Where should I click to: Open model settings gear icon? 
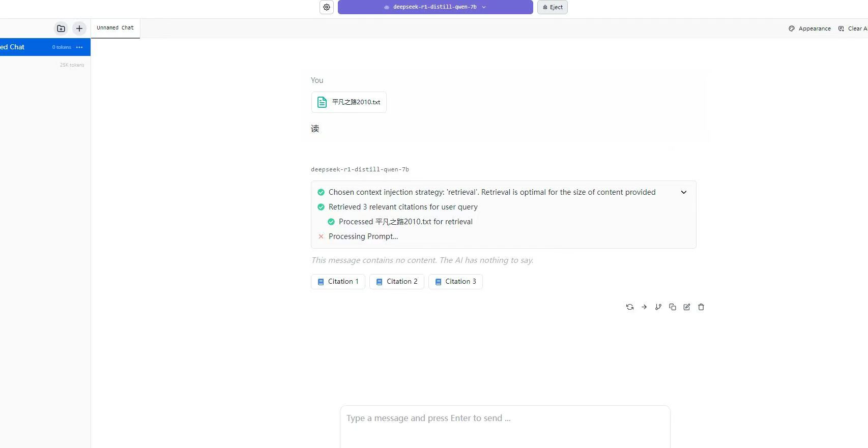[x=327, y=7]
